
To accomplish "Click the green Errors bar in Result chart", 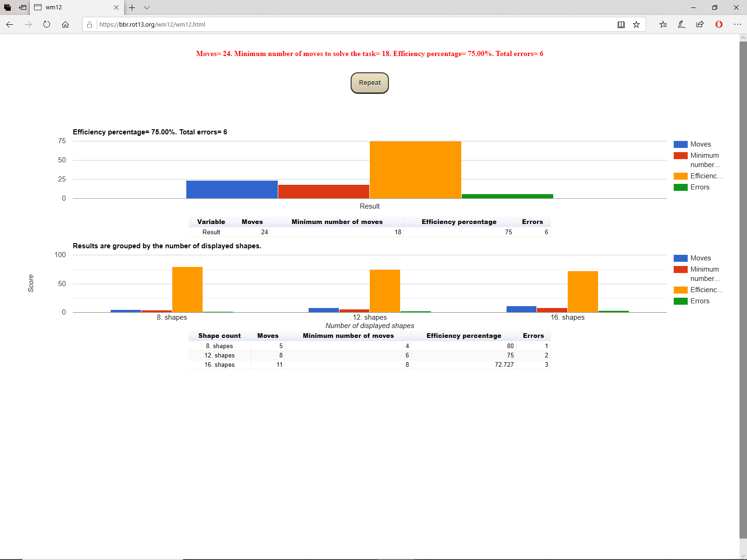I will tap(507, 196).
